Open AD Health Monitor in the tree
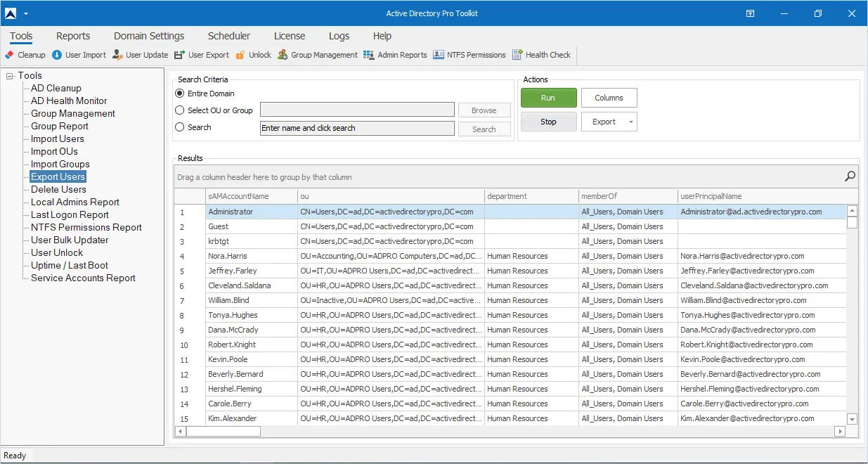 pyautogui.click(x=69, y=101)
